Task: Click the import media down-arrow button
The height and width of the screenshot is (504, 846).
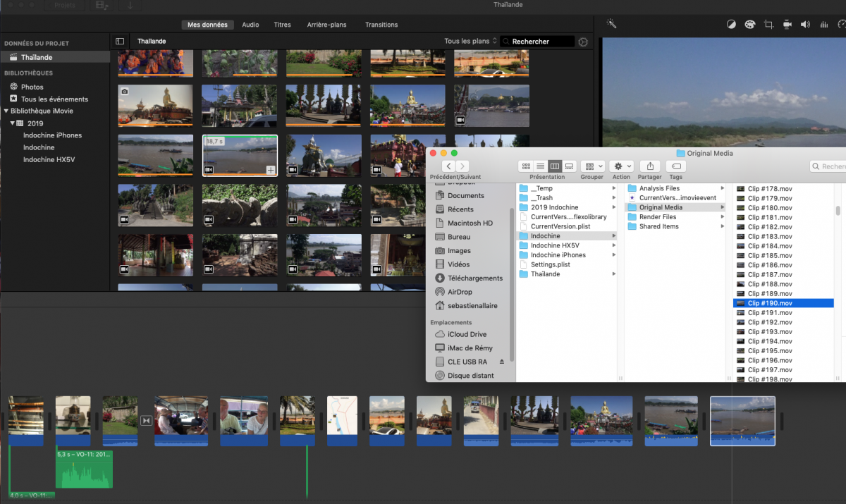Action: click(130, 5)
